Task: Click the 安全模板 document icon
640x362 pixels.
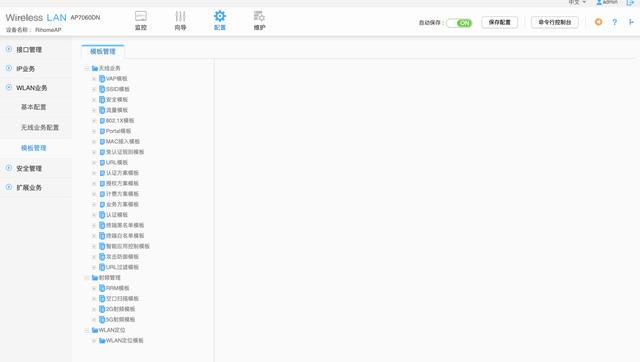Action: tap(102, 100)
